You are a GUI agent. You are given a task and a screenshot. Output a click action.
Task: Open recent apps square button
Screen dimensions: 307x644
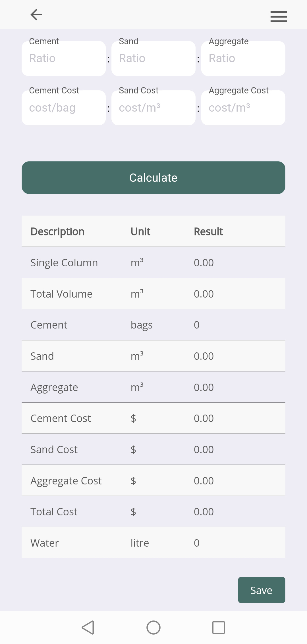tap(218, 628)
